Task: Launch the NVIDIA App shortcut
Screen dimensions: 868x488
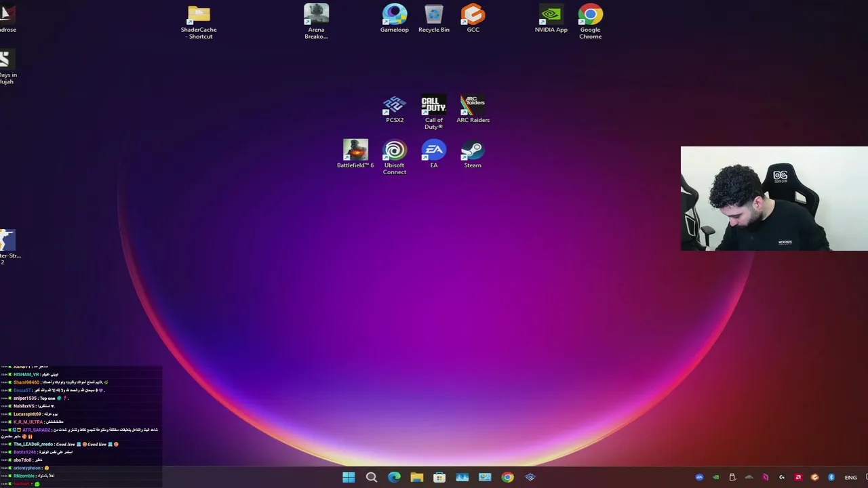Action: tap(551, 18)
